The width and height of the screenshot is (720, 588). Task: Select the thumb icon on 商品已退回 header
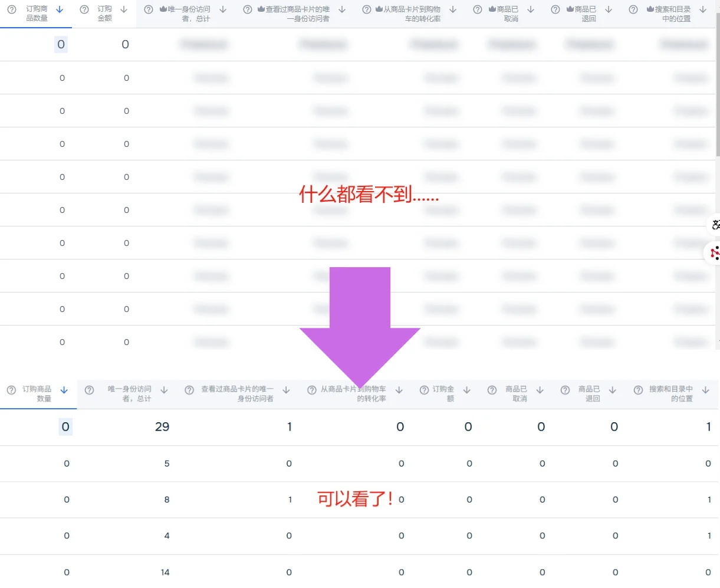[570, 9]
